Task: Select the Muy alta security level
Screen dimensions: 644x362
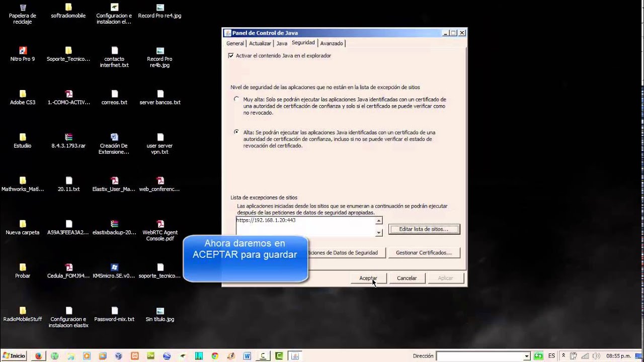Action: tap(236, 99)
